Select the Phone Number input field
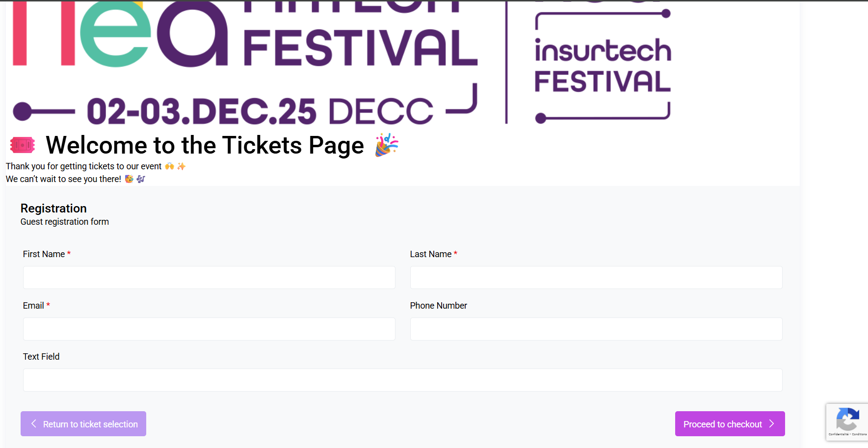The image size is (868, 448). (596, 329)
